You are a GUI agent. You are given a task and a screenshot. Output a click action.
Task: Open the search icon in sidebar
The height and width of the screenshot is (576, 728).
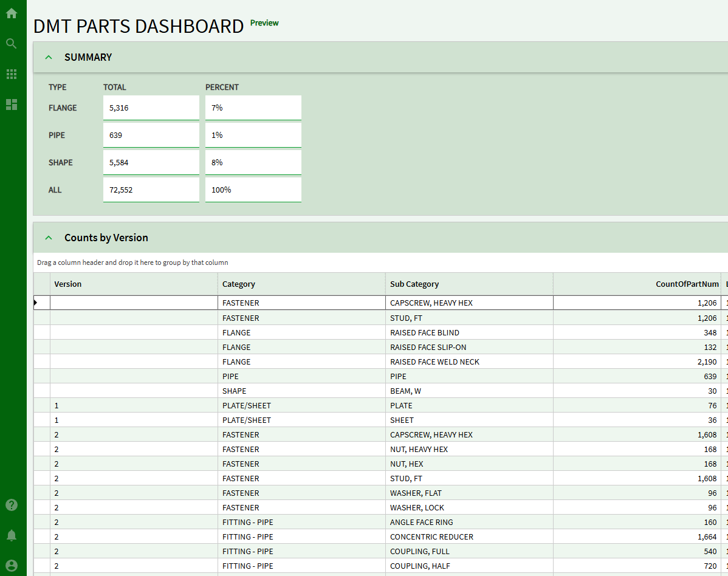point(12,44)
